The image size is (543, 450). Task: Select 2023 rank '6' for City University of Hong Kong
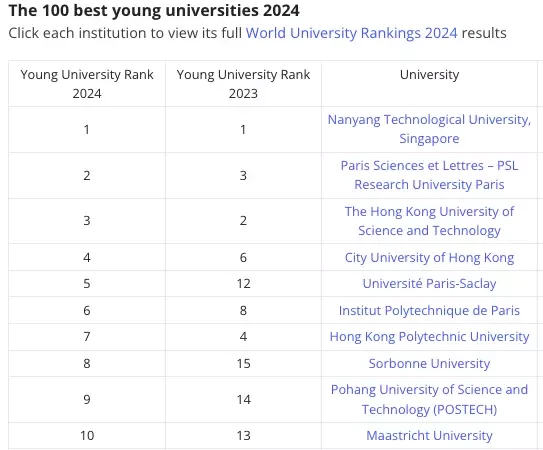(x=243, y=257)
